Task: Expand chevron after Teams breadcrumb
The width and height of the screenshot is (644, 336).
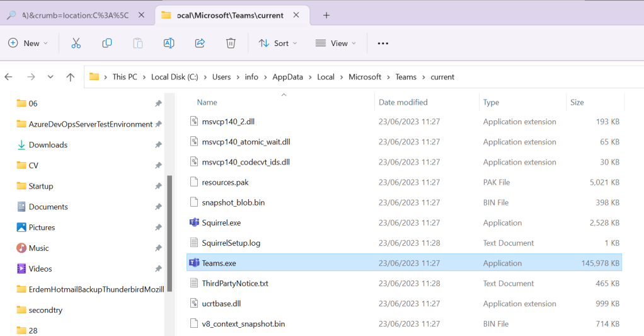Action: [423, 77]
